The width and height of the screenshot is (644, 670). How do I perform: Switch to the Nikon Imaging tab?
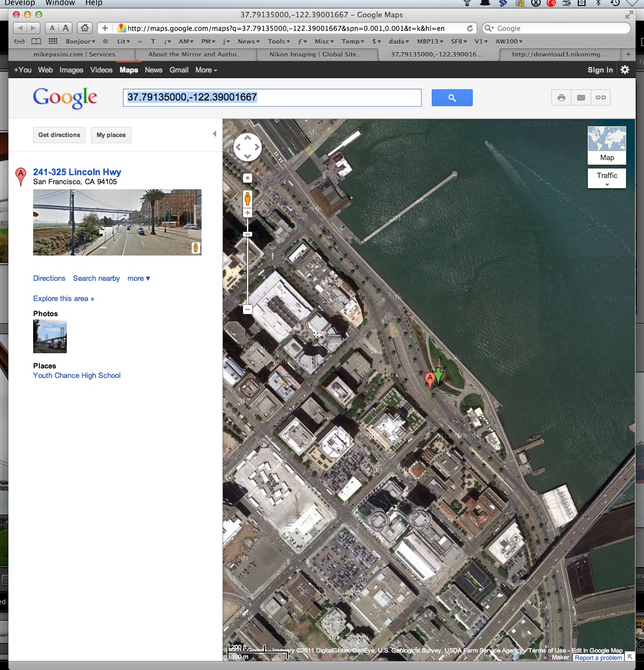coord(316,54)
